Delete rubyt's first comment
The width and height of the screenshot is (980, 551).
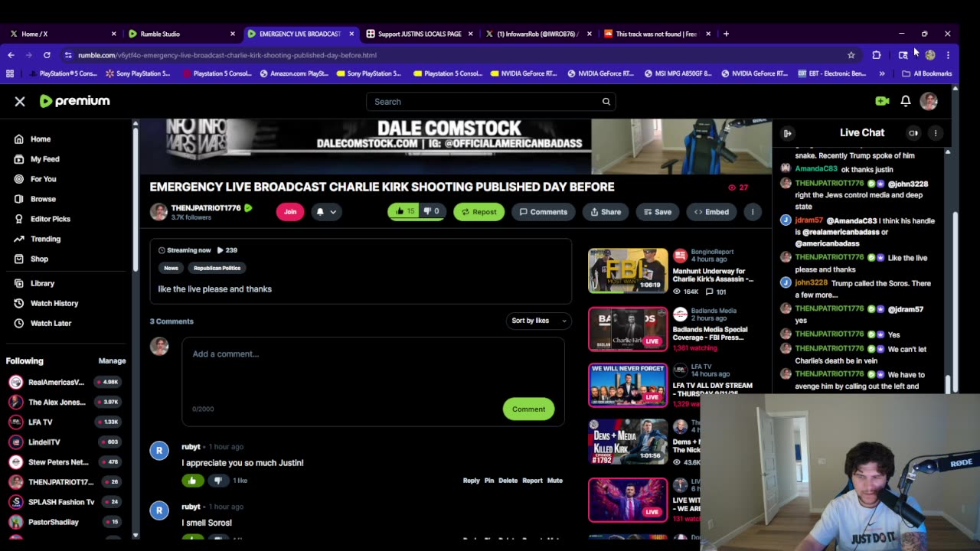[508, 481]
